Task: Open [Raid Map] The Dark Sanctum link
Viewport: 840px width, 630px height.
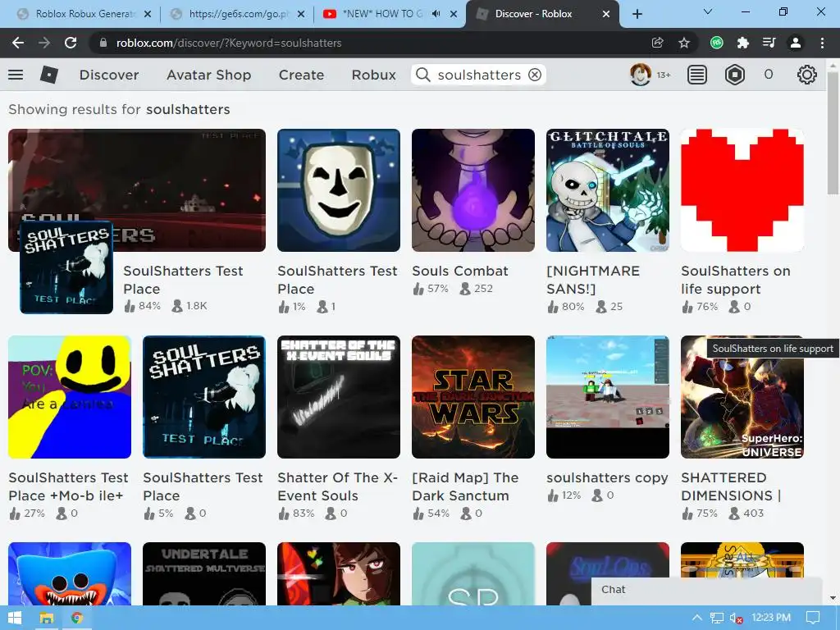Action: [x=465, y=486]
